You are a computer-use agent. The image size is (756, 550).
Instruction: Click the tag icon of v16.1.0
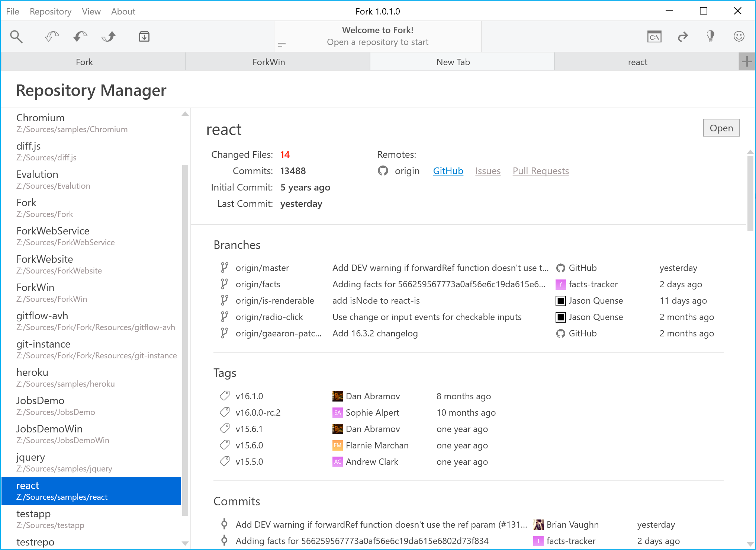click(225, 396)
